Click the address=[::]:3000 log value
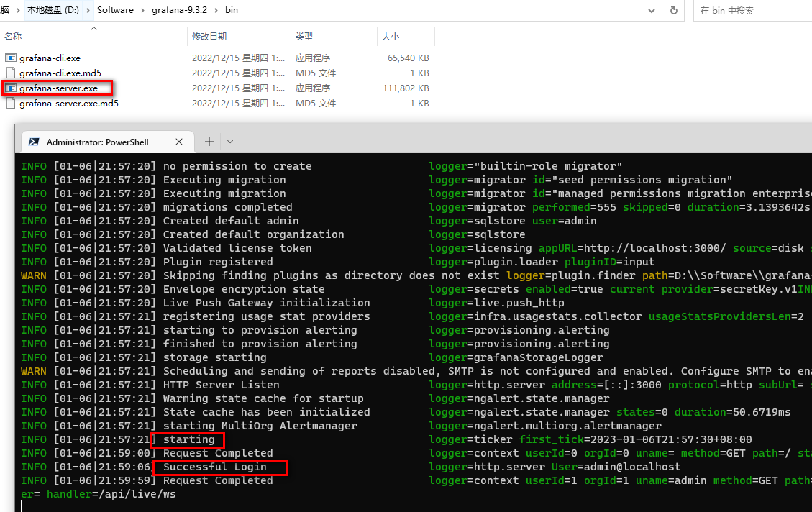Screen dimensions: 812x512 [x=606, y=385]
